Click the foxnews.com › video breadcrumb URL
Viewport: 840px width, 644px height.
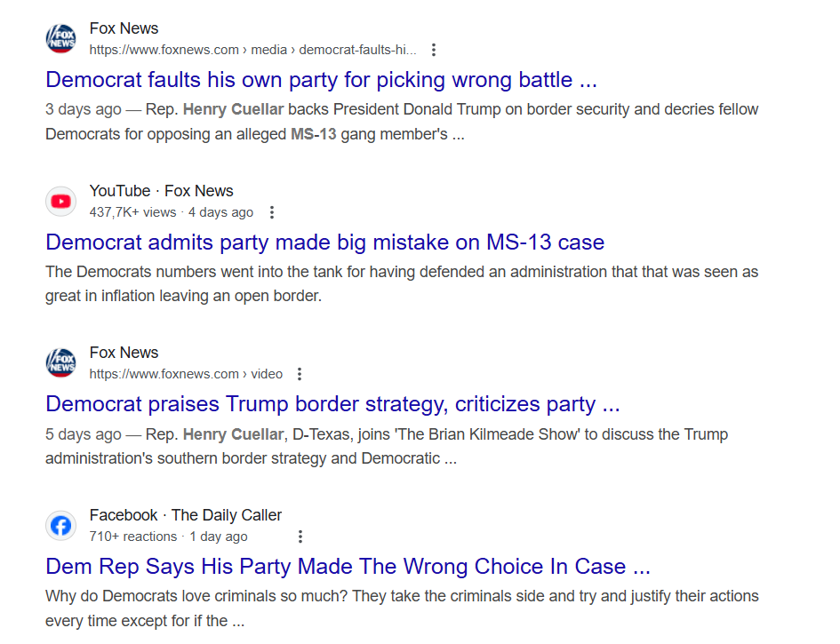(x=186, y=374)
